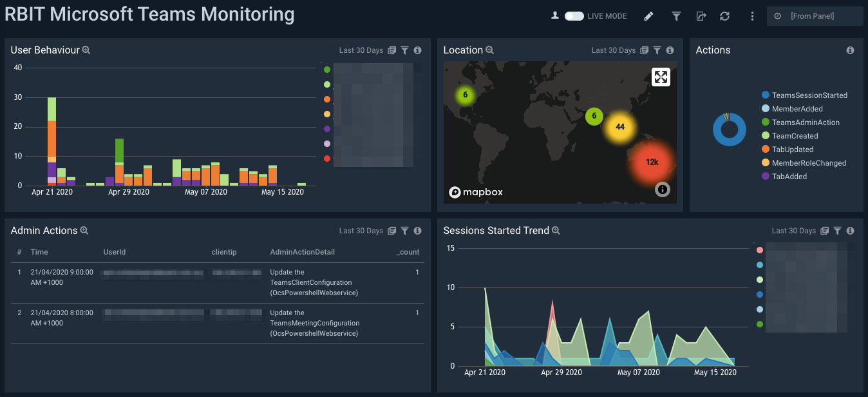Click the 21/04/2020 8:00:00 AM time cell

(62, 318)
